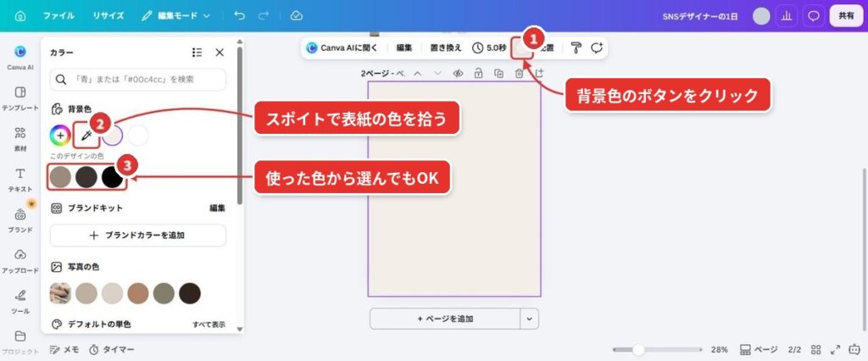
Task: Open the アップロード sidebar tab
Action: coord(20,261)
